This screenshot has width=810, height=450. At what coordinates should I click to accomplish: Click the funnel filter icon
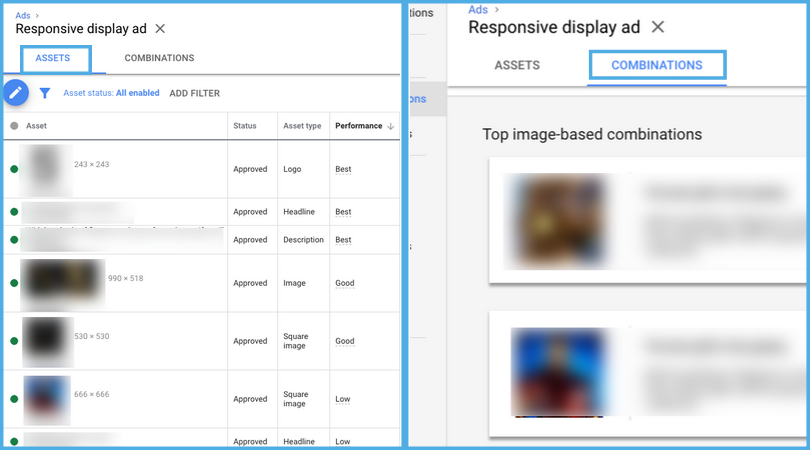[45, 93]
